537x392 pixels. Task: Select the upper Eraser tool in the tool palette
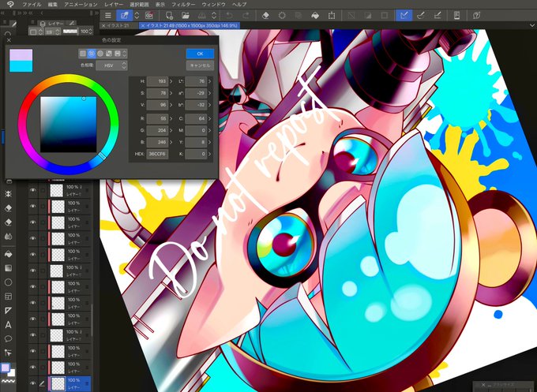(8, 208)
